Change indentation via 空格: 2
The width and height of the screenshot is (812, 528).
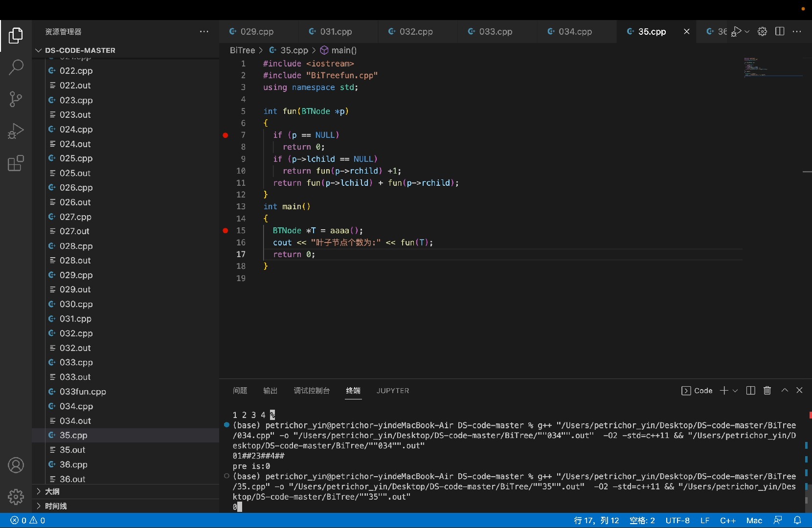642,521
